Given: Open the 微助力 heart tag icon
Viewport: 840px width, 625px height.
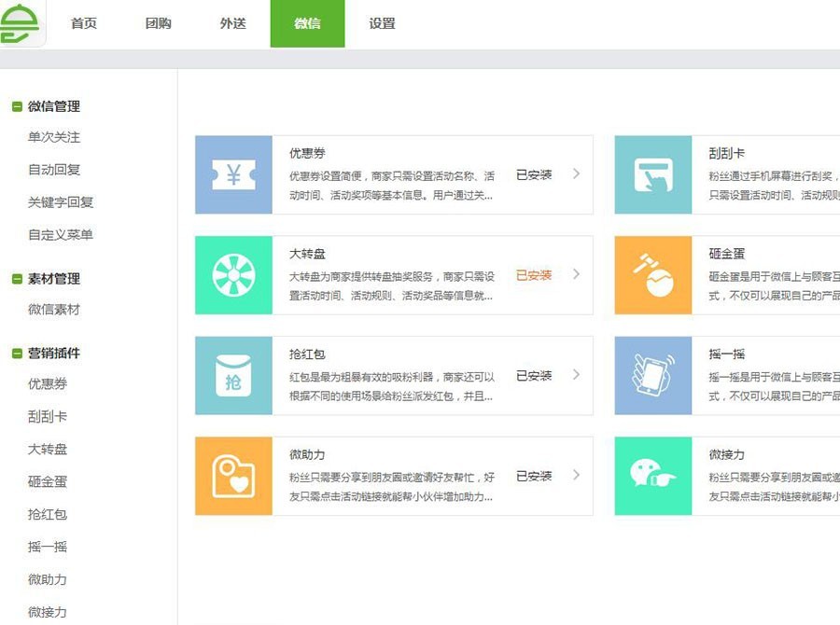Looking at the screenshot, I should click(233, 476).
